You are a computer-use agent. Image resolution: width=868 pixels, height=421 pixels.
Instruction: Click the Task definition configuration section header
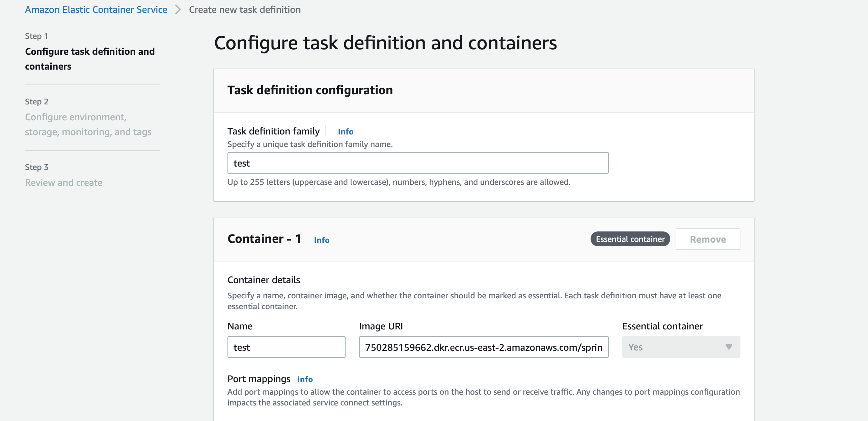pyautogui.click(x=310, y=90)
